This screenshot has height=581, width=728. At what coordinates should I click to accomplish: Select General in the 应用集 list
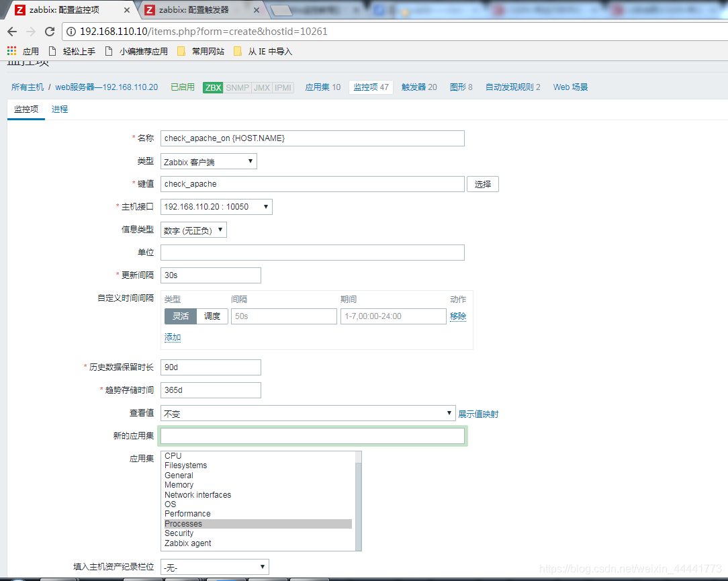tap(258, 475)
